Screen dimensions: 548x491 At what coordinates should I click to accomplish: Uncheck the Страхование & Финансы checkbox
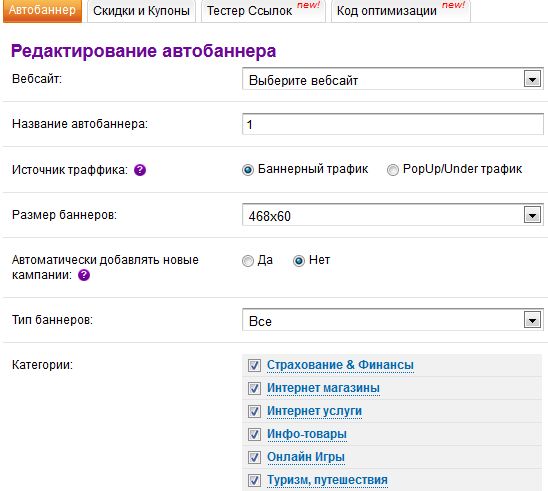254,366
